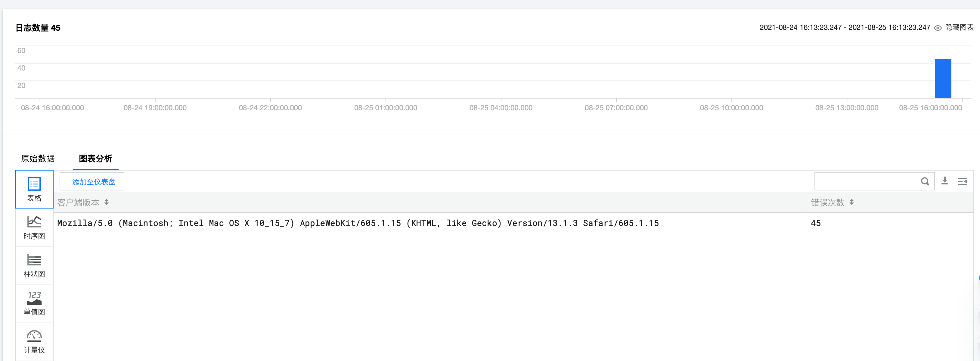Open the 计量仪 gauge chart view
980x361 pixels.
coord(34,341)
